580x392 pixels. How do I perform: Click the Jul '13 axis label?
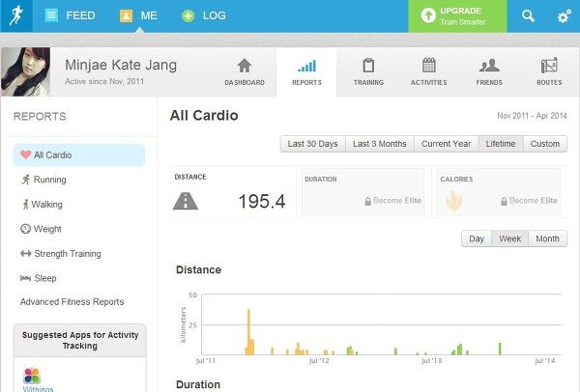432,360
